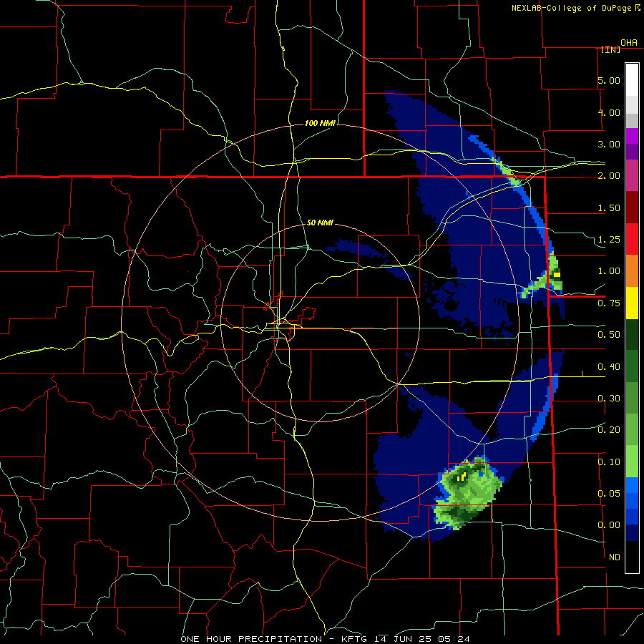
Task: Click the ONE HOUR PRECIPITATION title text
Action: [251, 639]
